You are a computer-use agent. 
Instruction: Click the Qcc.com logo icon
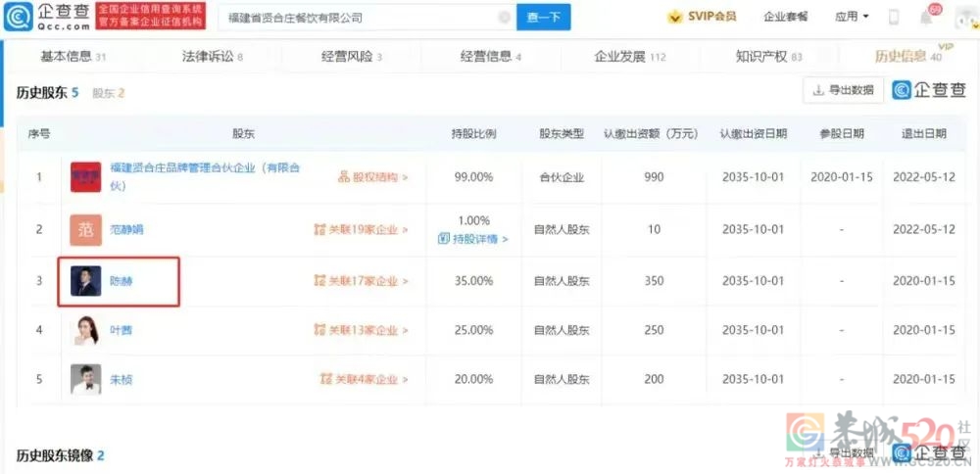18,17
